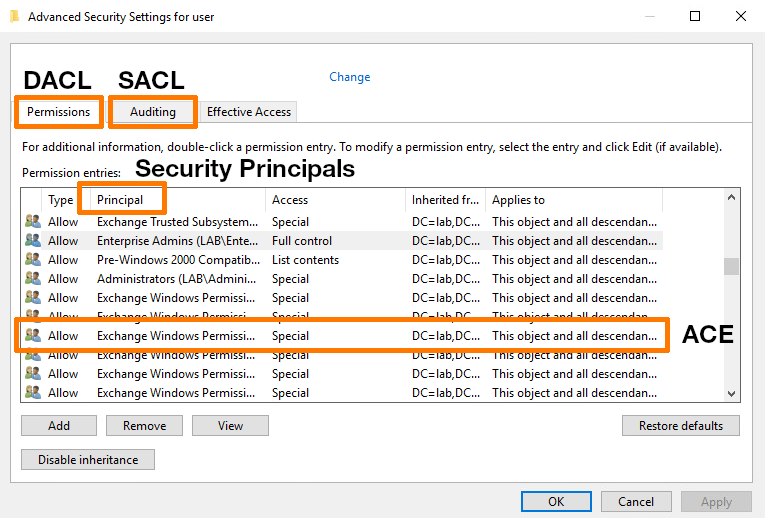The width and height of the screenshot is (765, 518).
Task: Click the Disable inheritance button
Action: (x=87, y=460)
